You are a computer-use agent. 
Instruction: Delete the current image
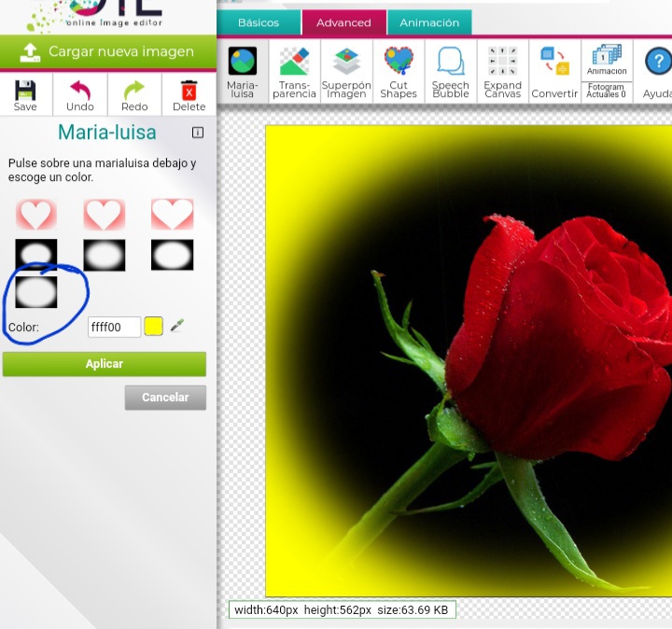pos(189,91)
